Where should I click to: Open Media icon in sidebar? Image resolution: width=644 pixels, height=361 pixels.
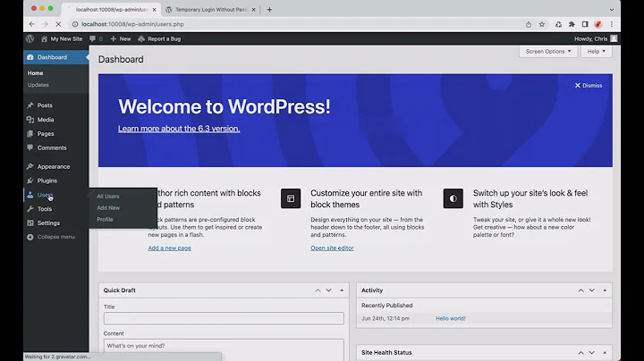pyautogui.click(x=30, y=120)
